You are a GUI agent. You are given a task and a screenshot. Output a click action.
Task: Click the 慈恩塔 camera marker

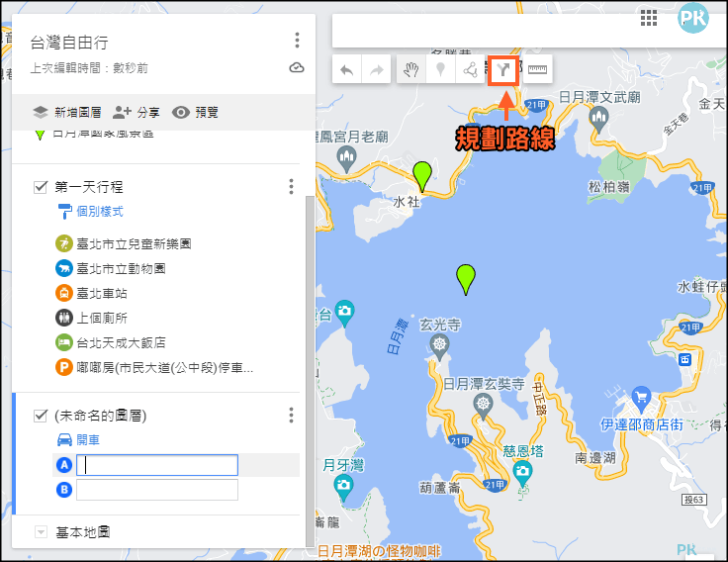(x=523, y=474)
